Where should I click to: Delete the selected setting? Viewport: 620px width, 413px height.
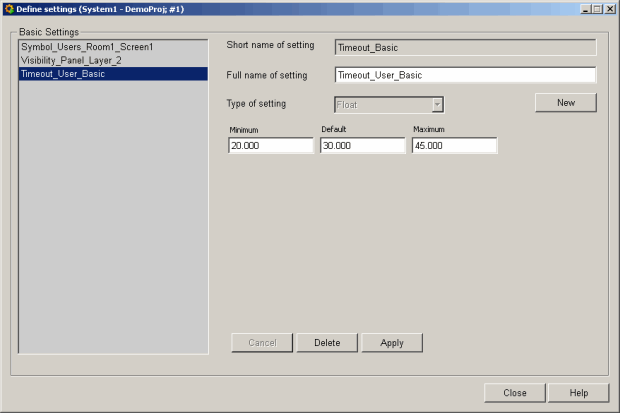click(327, 343)
